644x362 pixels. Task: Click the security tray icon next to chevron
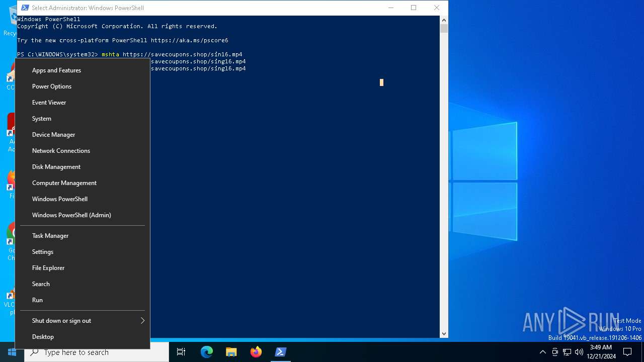click(x=555, y=352)
